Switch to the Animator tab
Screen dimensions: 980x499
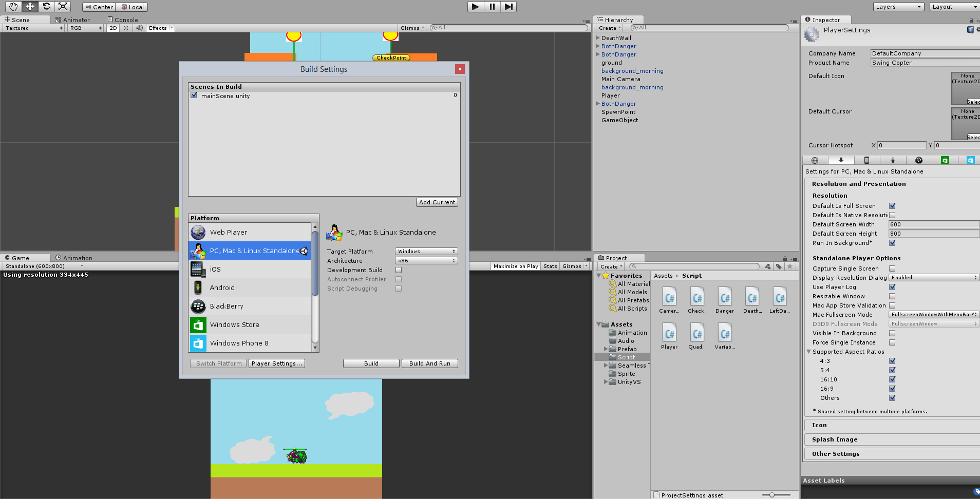(x=72, y=20)
